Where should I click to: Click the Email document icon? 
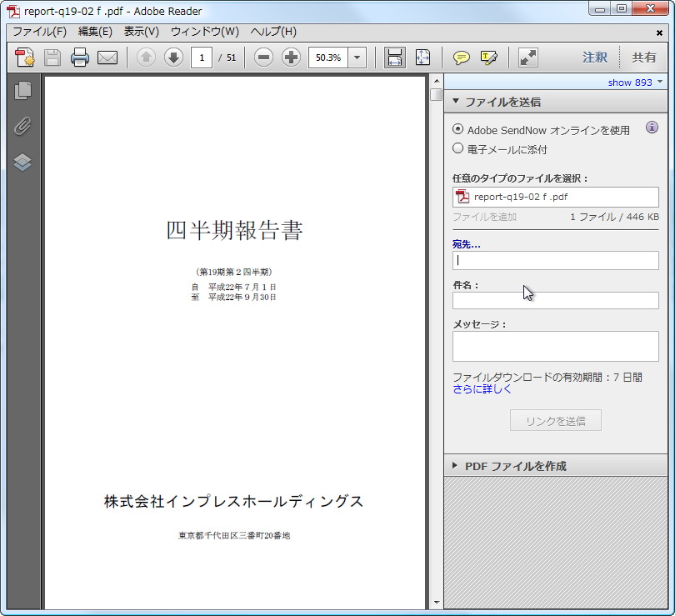click(x=107, y=58)
